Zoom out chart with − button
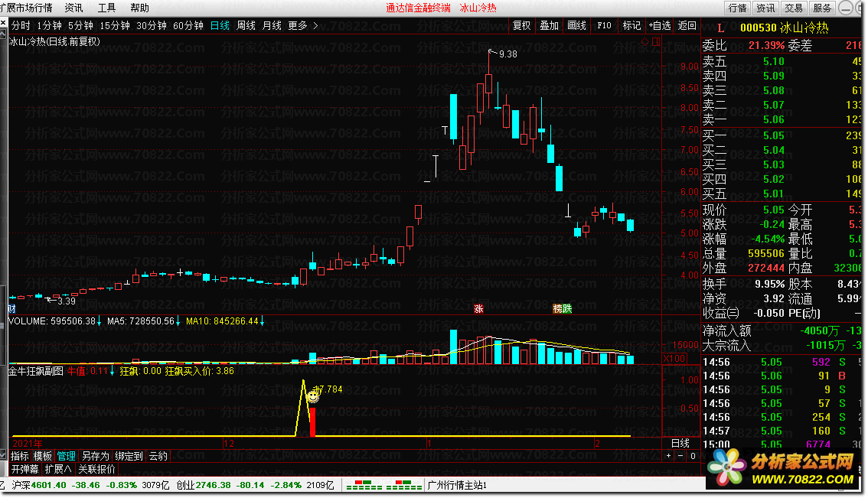The image size is (868, 498). point(680,456)
